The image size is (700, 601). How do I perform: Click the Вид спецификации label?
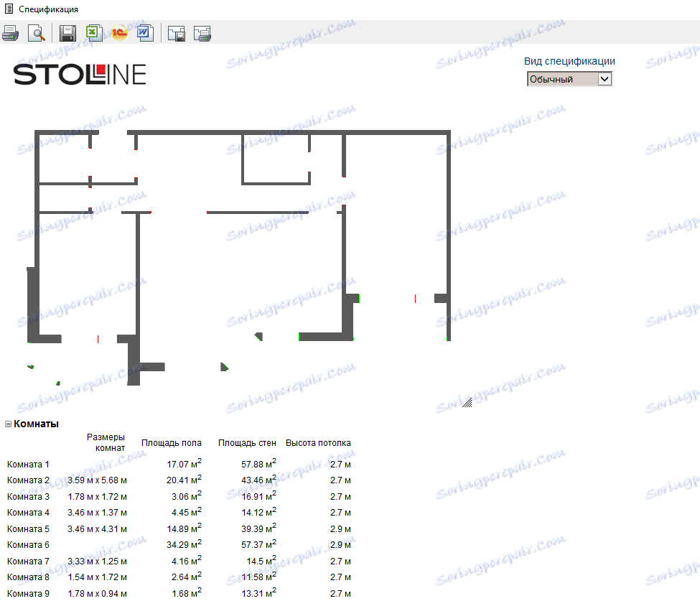[x=569, y=61]
